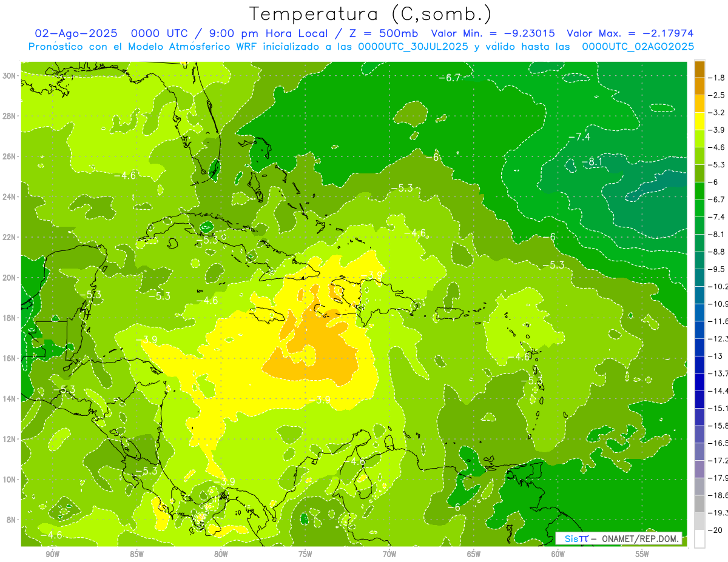Click the dark orange swatch above -1.8 in legend
The image size is (728, 562).
[699, 69]
